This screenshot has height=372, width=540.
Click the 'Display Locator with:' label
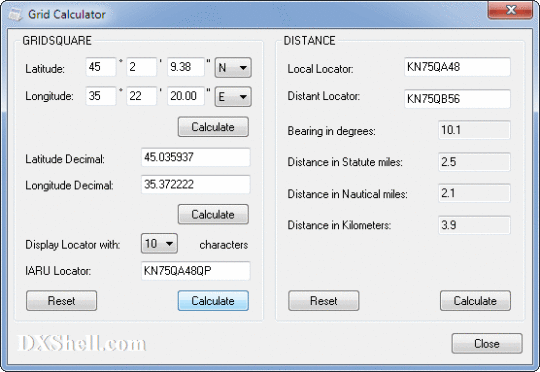click(73, 245)
